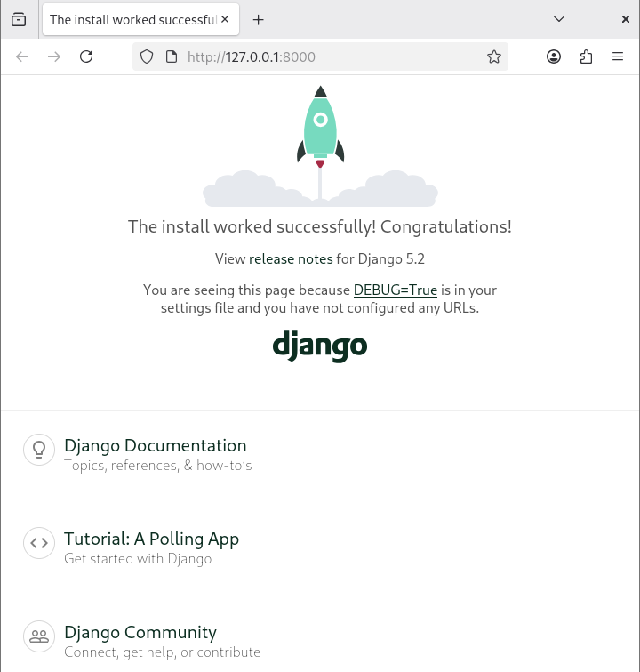This screenshot has width=640, height=672.
Task: Open Firefox View tab overview icon
Action: (19, 20)
